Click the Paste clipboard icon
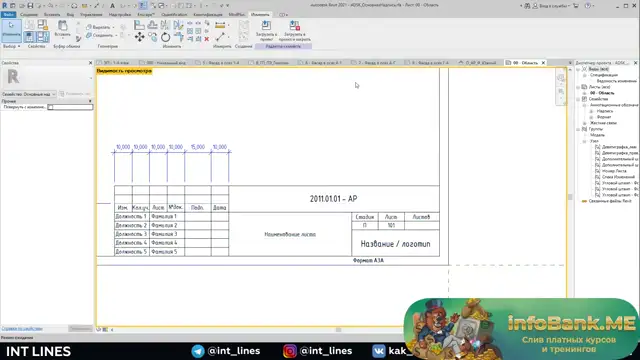640x360 pixels. tap(62, 29)
